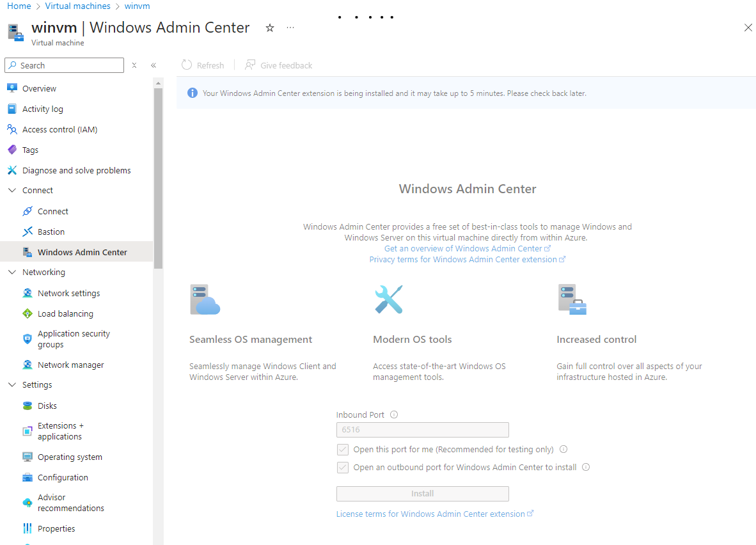Open Bastion menu entry
Viewport: 756px width, 545px height.
click(x=77, y=232)
